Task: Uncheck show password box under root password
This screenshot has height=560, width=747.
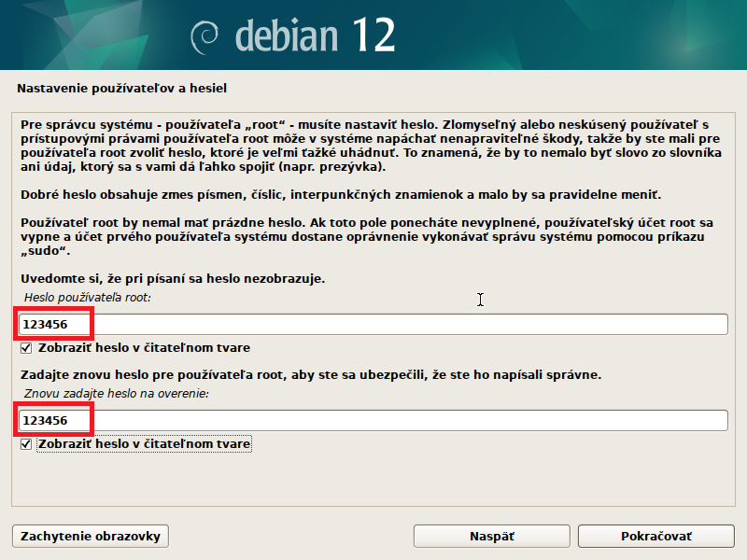Action: [x=26, y=348]
